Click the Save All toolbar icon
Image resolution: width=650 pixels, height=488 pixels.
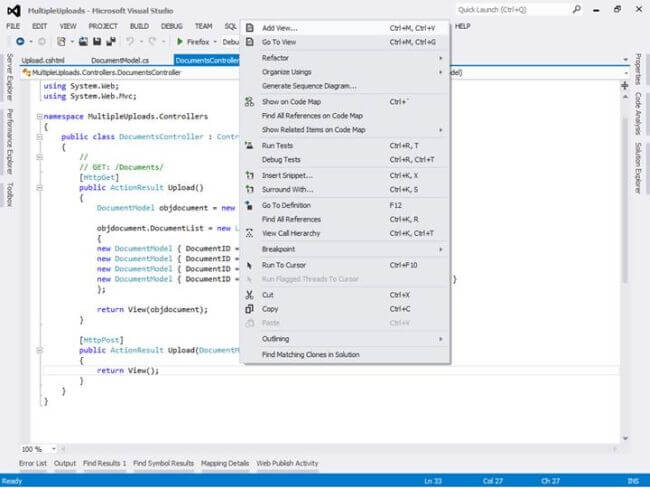pyautogui.click(x=111, y=41)
